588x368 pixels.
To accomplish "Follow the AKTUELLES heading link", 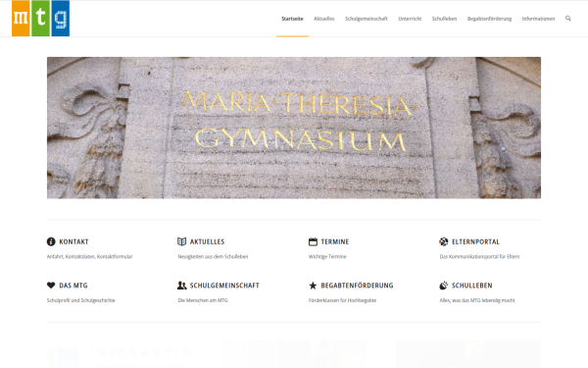I will [x=208, y=241].
